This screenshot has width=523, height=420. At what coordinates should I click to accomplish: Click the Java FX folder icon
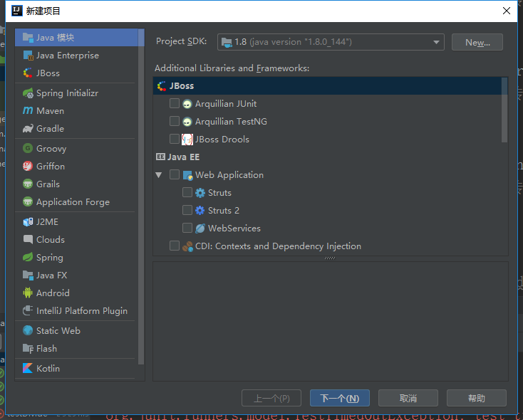[28, 275]
